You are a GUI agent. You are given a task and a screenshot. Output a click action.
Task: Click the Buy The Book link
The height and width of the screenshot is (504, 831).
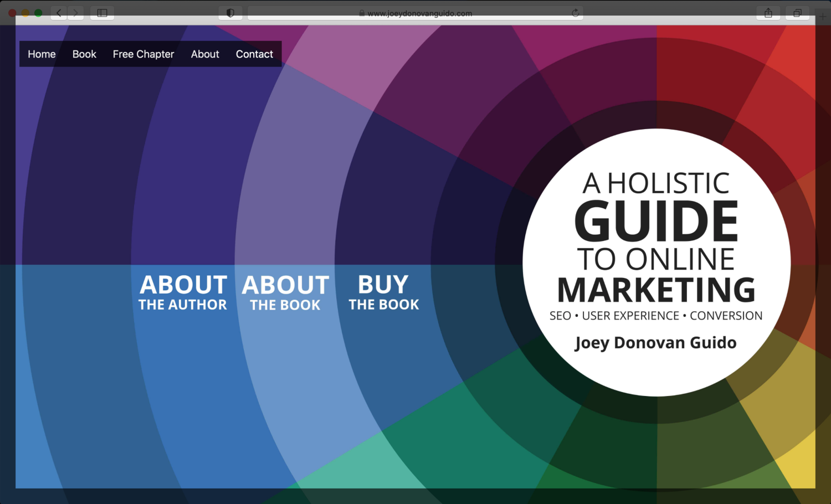click(x=383, y=292)
